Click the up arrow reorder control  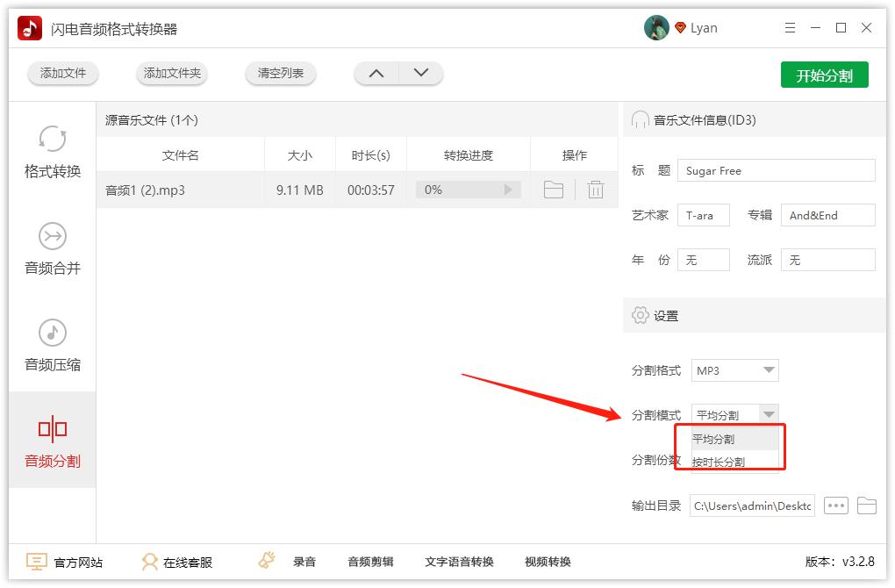[x=376, y=73]
